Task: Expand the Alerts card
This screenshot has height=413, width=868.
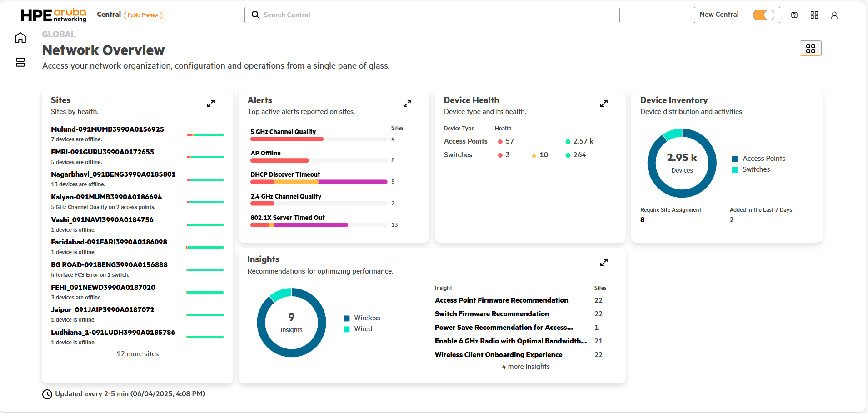Action: pyautogui.click(x=407, y=104)
